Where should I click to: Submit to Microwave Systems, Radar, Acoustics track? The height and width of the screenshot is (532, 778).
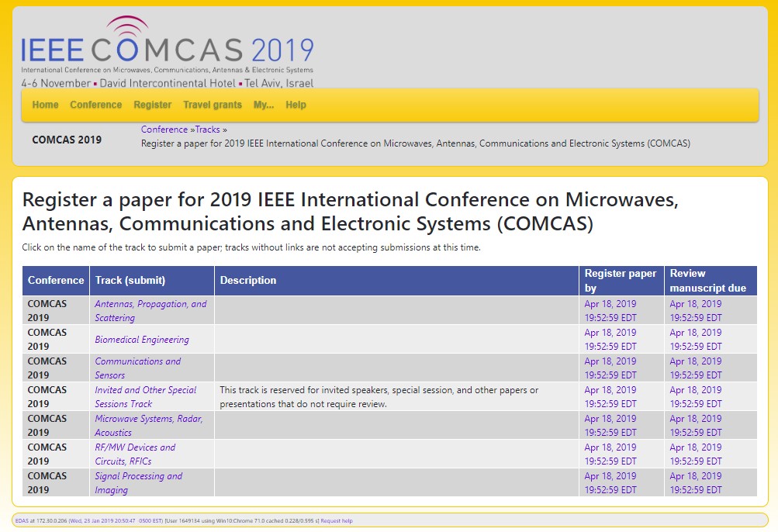point(149,426)
